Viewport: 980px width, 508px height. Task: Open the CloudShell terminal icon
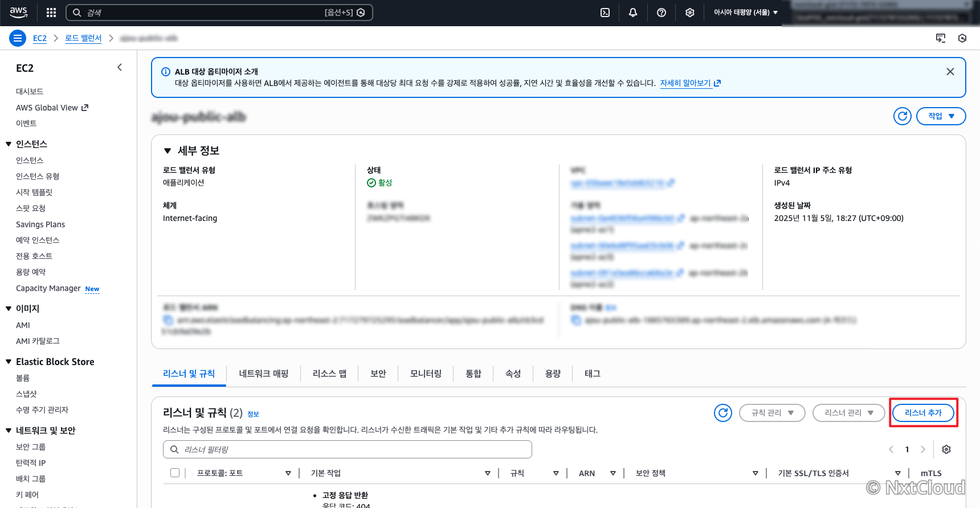(605, 13)
